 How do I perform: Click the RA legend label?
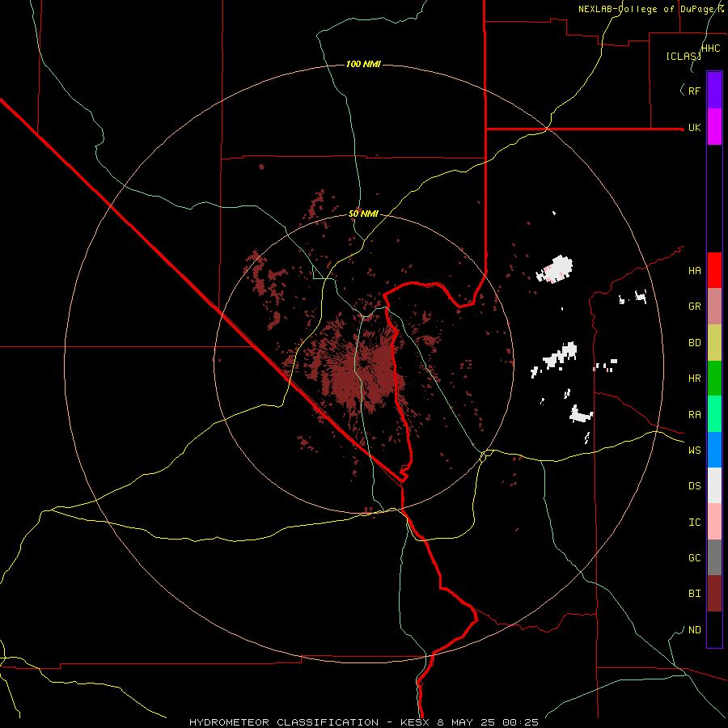pos(694,415)
